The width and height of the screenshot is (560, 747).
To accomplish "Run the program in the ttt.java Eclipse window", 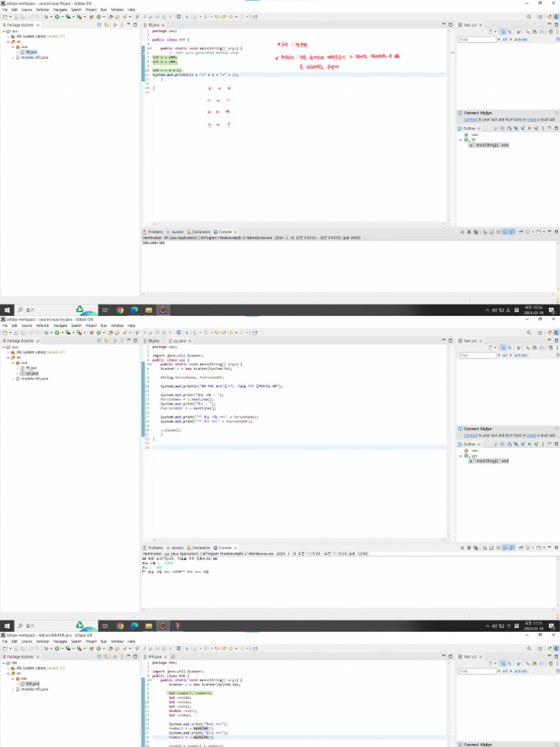I will pyautogui.click(x=57, y=17).
